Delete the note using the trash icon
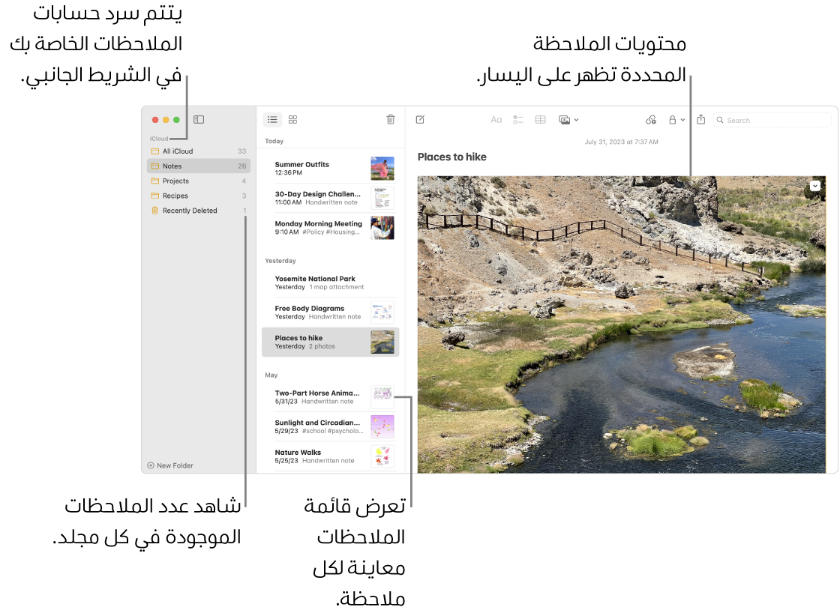The image size is (840, 616). point(390,119)
